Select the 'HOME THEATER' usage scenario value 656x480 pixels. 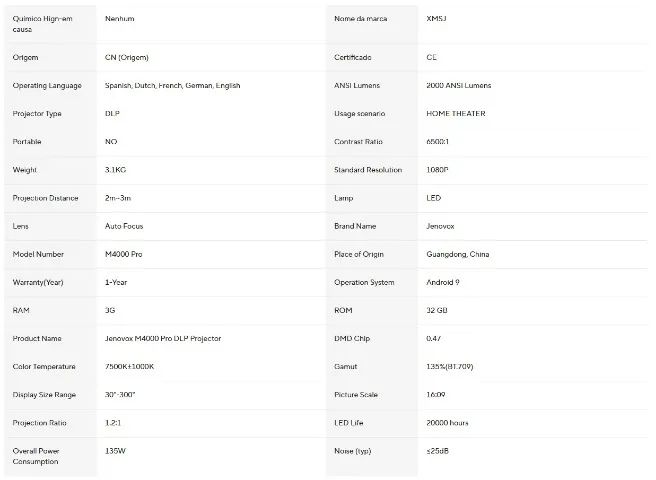pos(456,114)
